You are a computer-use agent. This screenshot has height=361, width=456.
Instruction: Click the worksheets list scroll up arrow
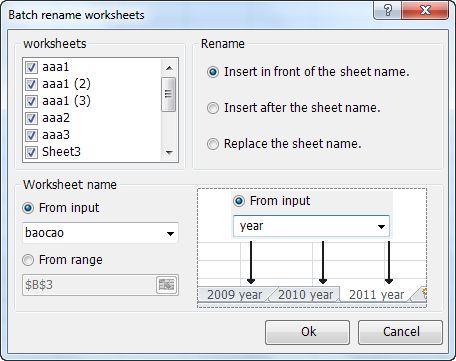pyautogui.click(x=169, y=68)
